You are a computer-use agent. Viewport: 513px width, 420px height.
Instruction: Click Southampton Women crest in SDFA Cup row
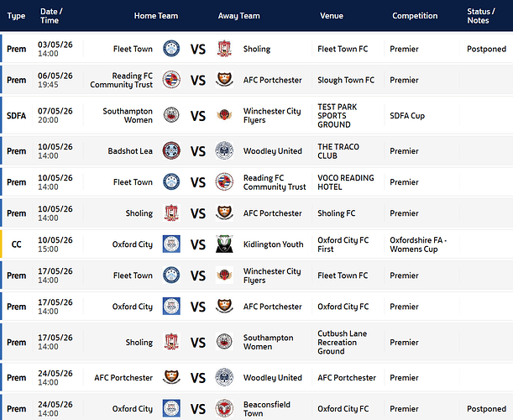click(x=171, y=116)
